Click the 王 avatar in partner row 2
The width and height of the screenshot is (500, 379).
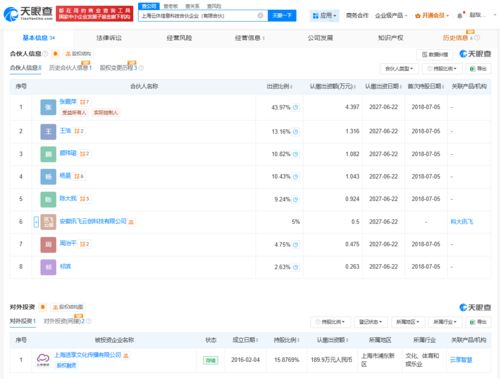click(48, 131)
